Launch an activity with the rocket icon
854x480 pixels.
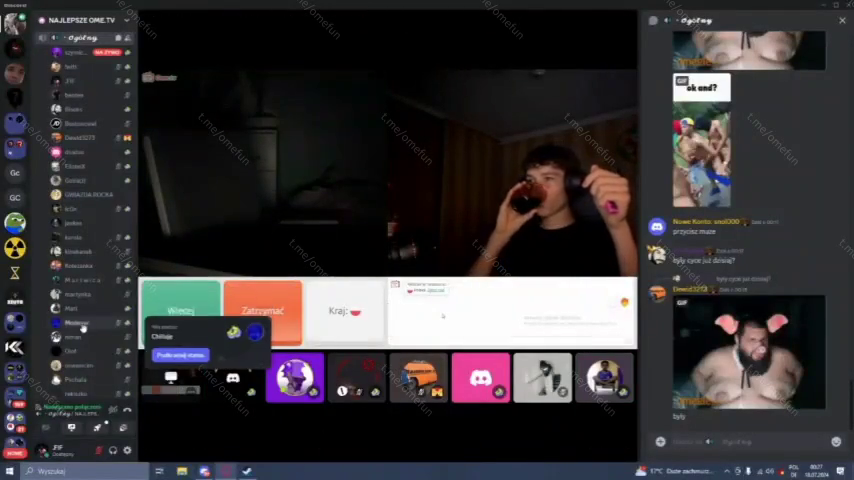[x=97, y=428]
